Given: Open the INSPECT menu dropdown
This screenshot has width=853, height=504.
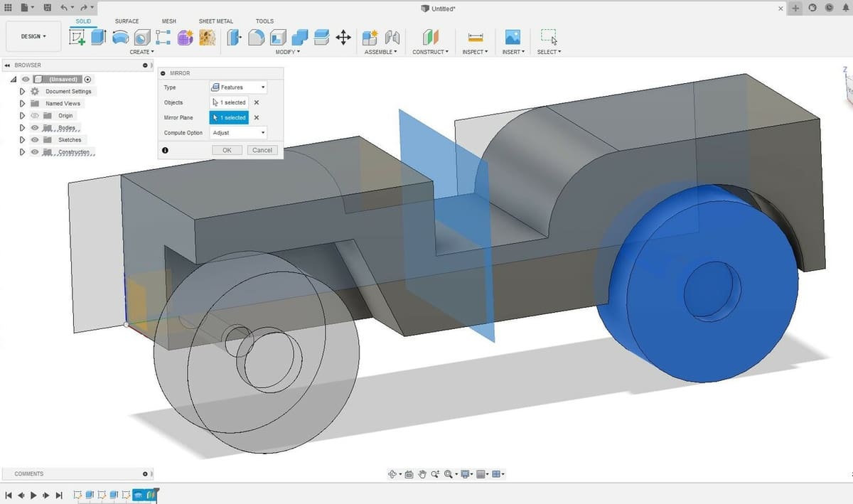Looking at the screenshot, I should pos(475,52).
